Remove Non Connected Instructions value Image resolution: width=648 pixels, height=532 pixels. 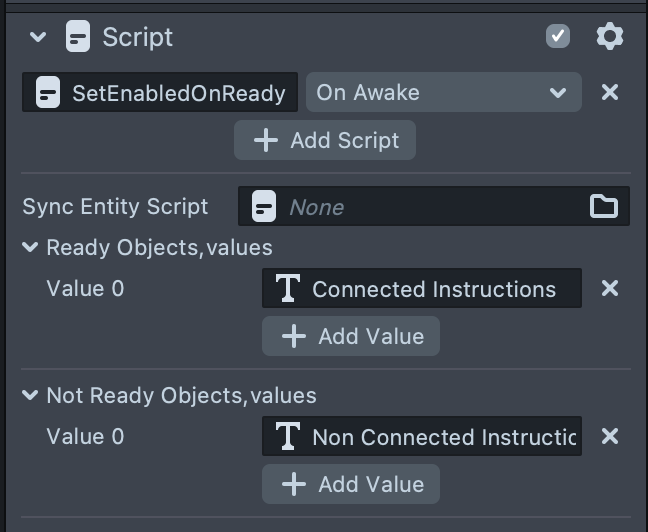[609, 437]
